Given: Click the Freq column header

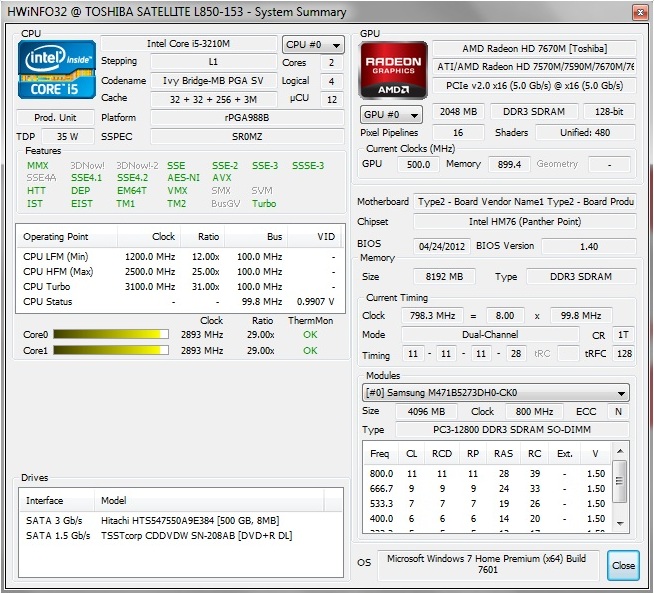Looking at the screenshot, I should 380,453.
